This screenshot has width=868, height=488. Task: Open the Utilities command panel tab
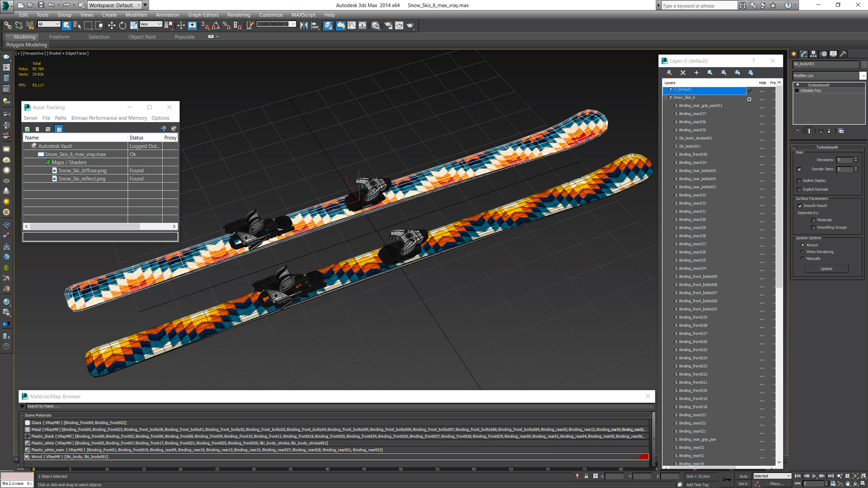click(x=843, y=54)
